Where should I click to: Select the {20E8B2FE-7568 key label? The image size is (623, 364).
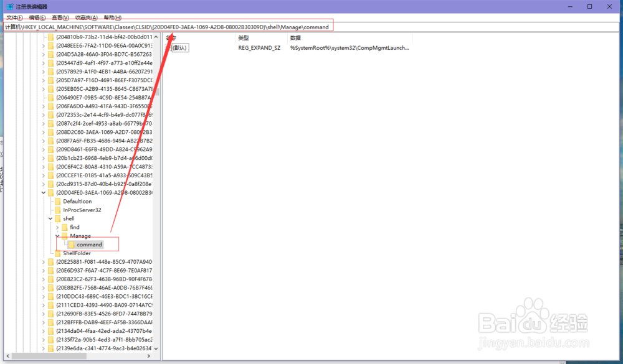104,288
